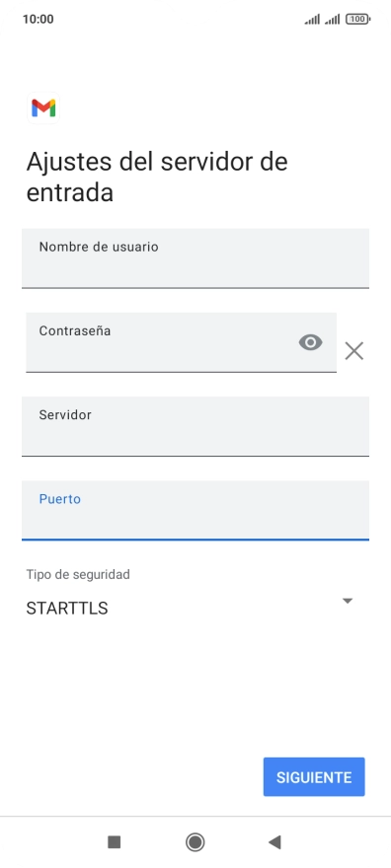Go home using the circle navigation icon
Image resolution: width=391 pixels, height=868 pixels.
195,842
